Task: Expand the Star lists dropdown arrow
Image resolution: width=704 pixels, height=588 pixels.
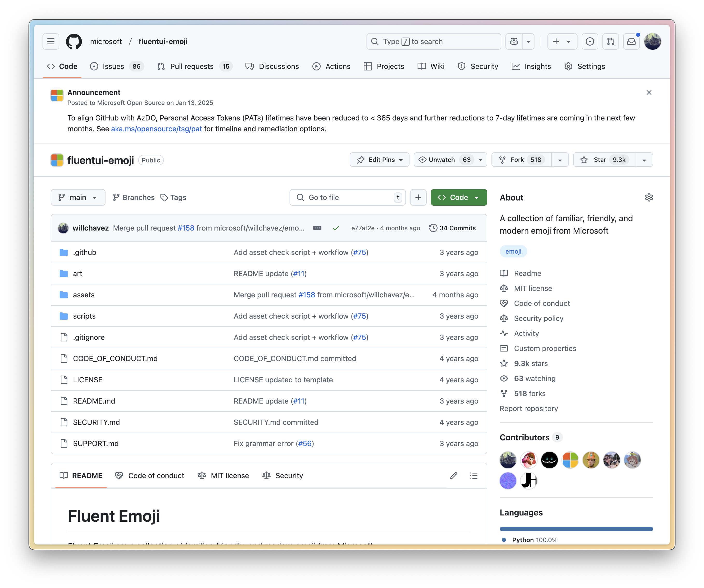Action: tap(644, 160)
